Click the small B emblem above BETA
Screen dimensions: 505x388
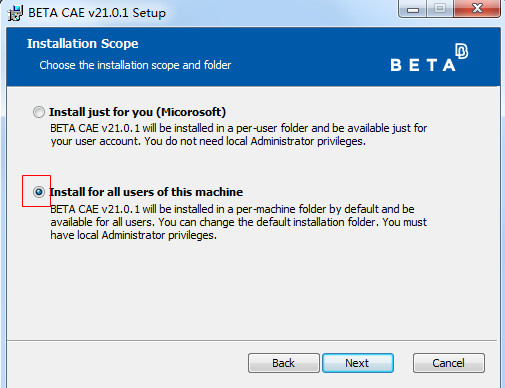point(462,51)
